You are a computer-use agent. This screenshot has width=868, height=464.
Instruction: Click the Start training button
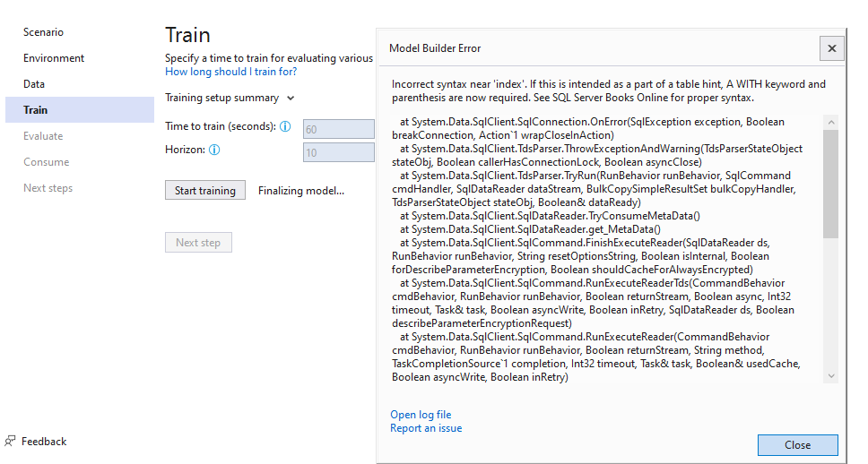(x=205, y=190)
